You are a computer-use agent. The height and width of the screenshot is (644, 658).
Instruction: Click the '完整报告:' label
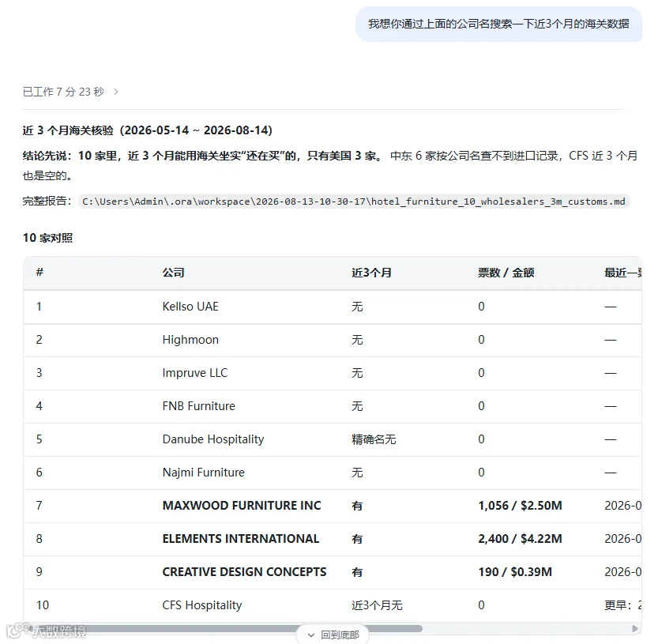coord(47,201)
